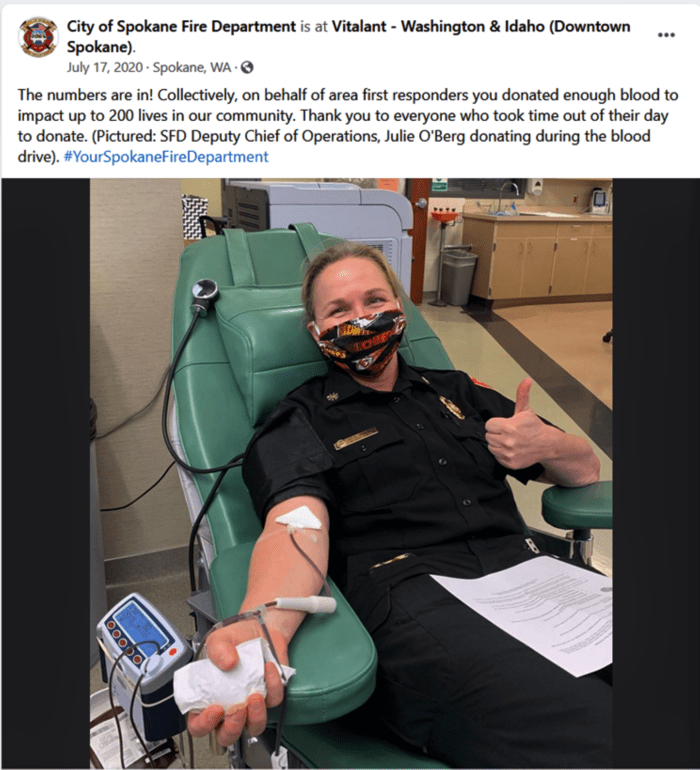Viewport: 700px width, 770px height.
Task: Open the #YourSpokaneFireDepartment hashtag
Action: [166, 157]
